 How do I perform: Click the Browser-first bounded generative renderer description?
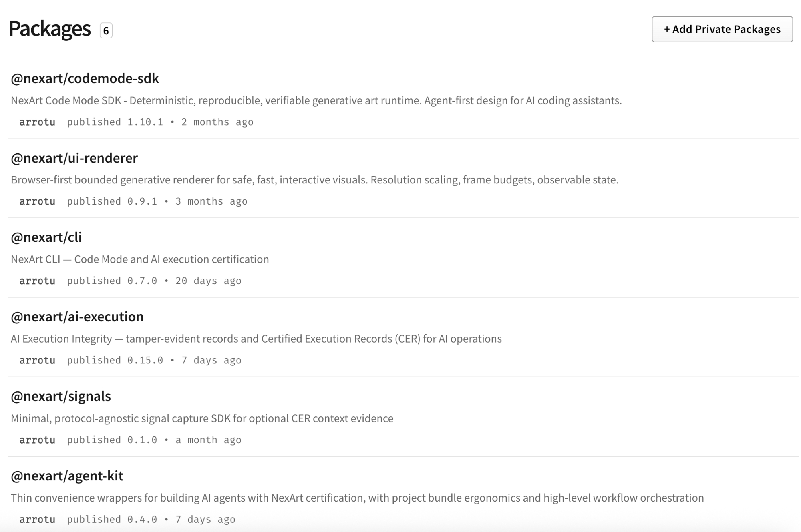[x=314, y=180]
